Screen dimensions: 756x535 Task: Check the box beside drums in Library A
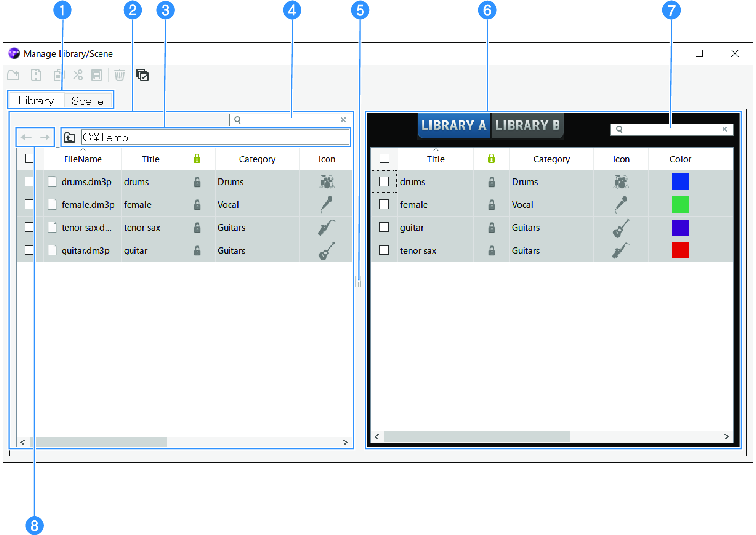[x=384, y=181]
